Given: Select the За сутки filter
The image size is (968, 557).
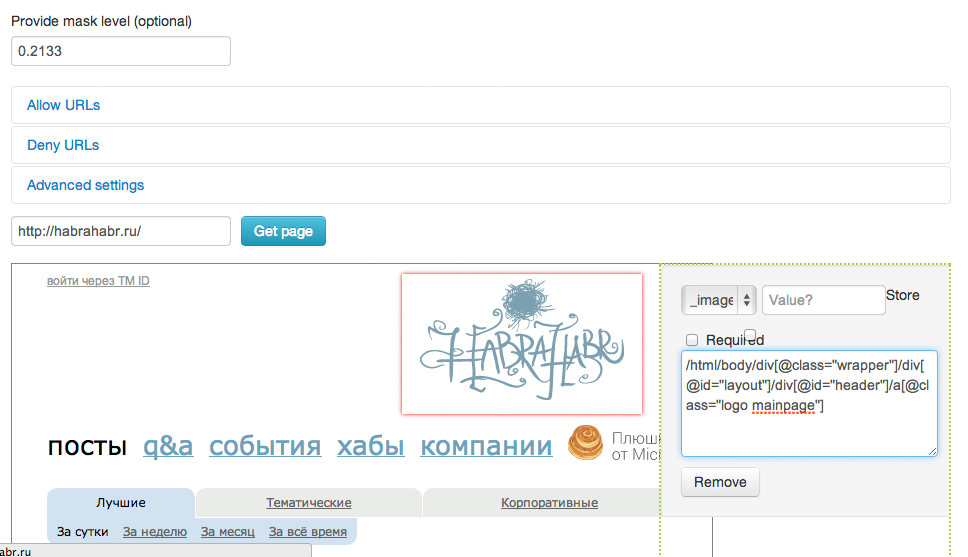Looking at the screenshot, I should pos(83,532).
